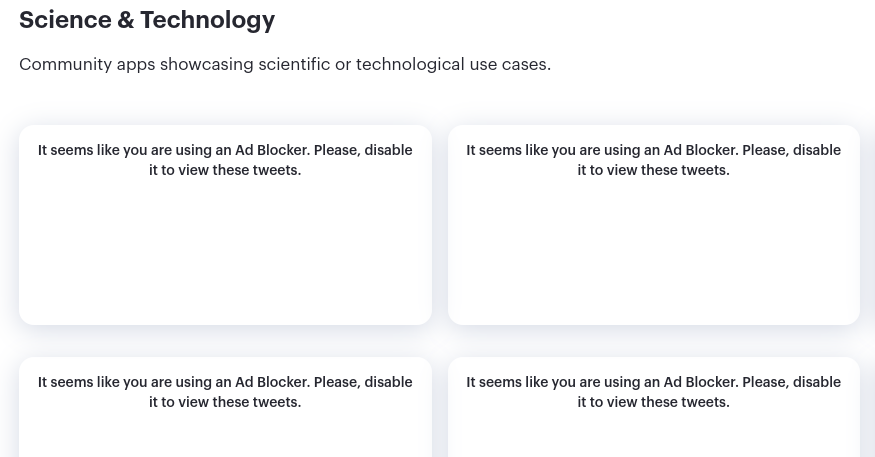
Task: Click Ad Blocker message in bottom-left card
Action: 225,392
